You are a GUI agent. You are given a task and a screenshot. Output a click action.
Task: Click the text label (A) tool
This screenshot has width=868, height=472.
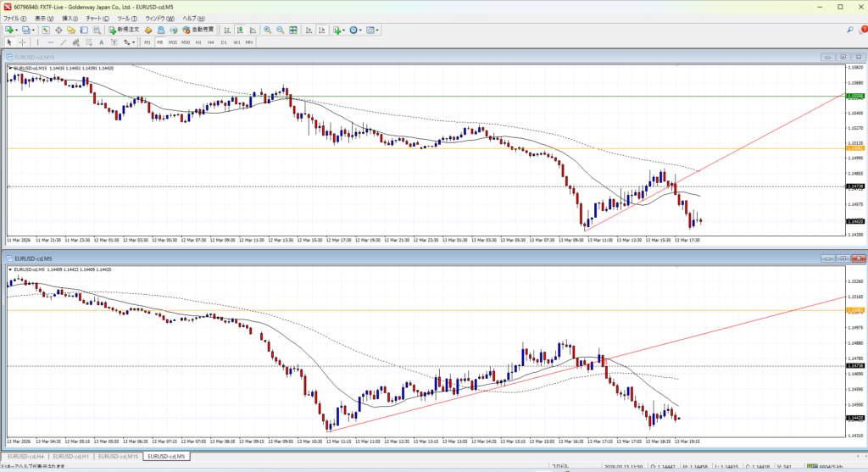point(100,42)
